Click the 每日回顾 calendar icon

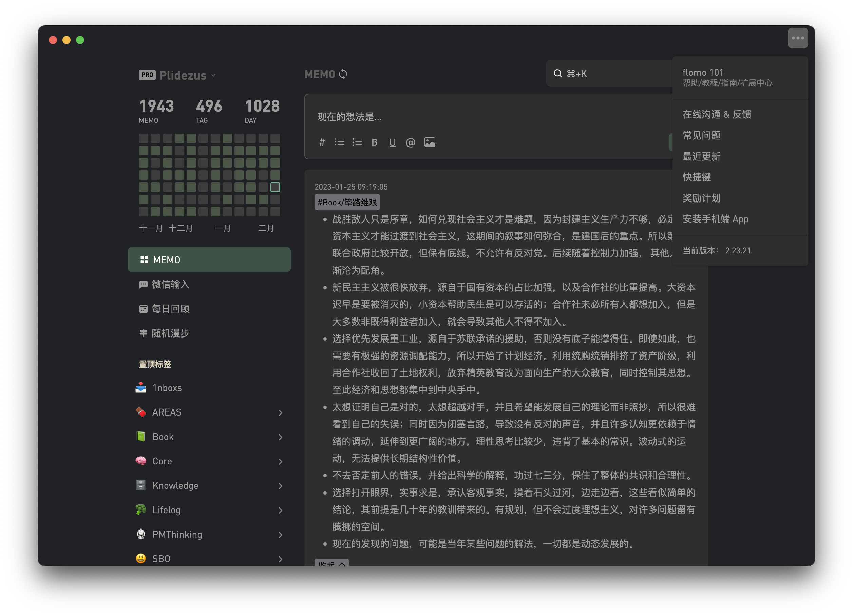pyautogui.click(x=143, y=309)
